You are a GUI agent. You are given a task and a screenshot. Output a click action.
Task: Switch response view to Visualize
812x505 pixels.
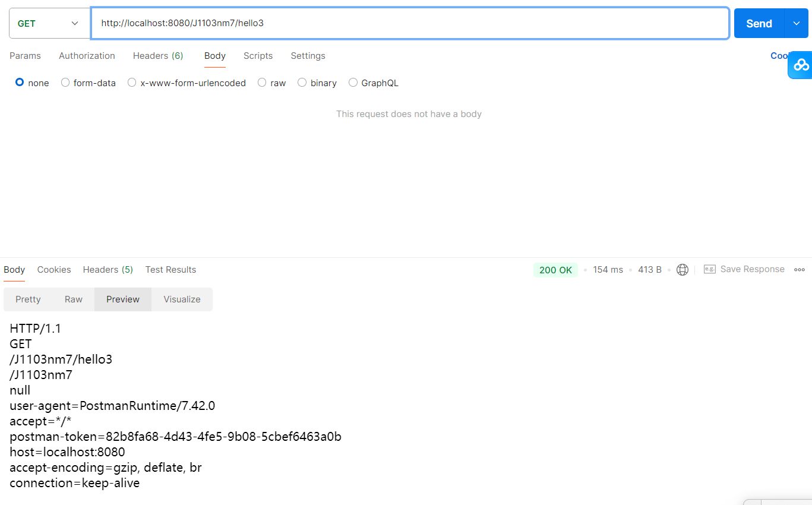click(182, 299)
